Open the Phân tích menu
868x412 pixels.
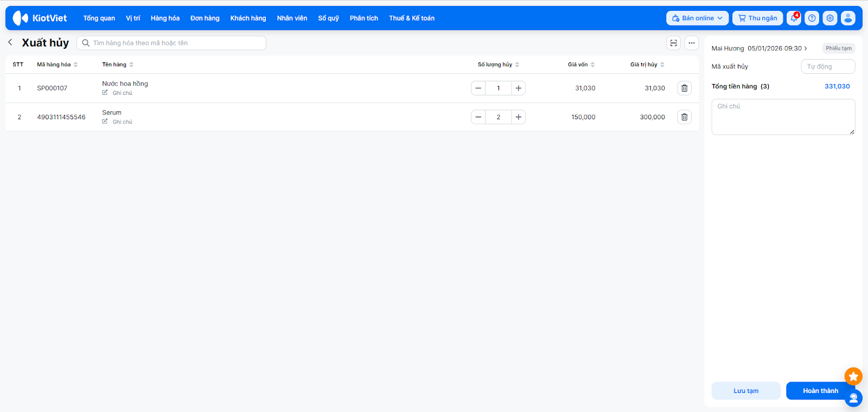coord(364,18)
